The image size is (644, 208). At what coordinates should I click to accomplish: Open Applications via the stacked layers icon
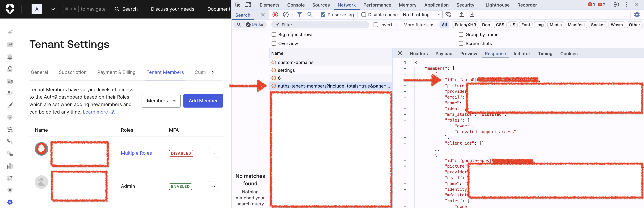coord(10,57)
